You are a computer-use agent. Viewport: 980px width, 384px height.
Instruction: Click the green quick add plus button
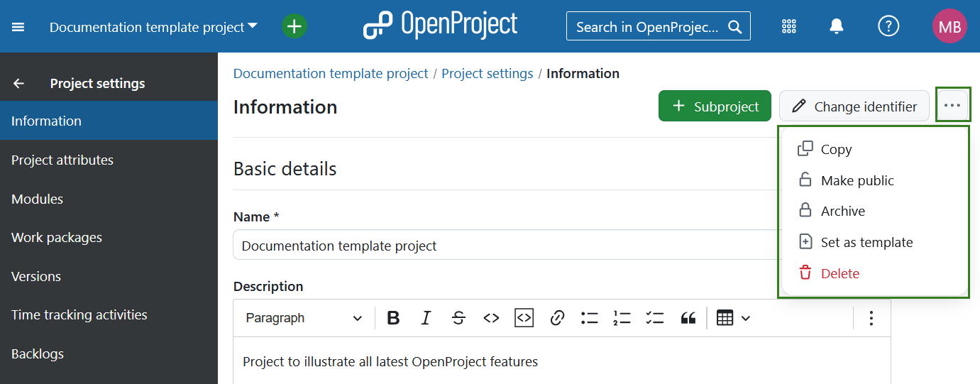(x=294, y=27)
